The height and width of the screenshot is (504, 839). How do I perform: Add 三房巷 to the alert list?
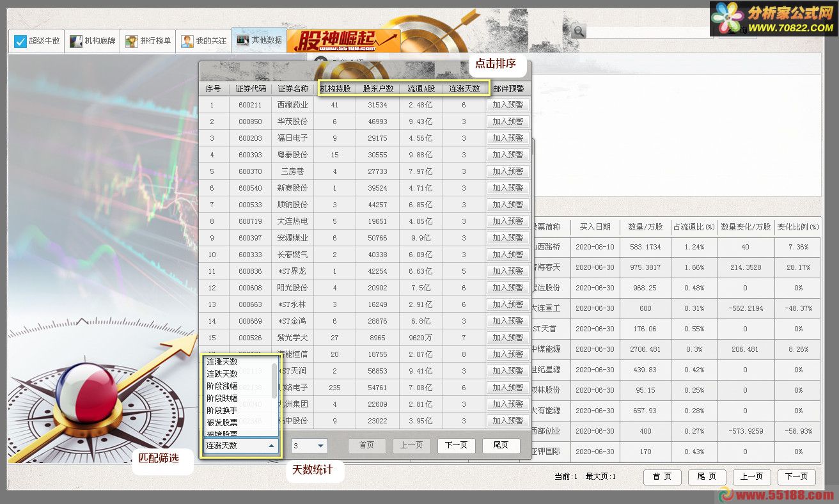click(x=508, y=171)
